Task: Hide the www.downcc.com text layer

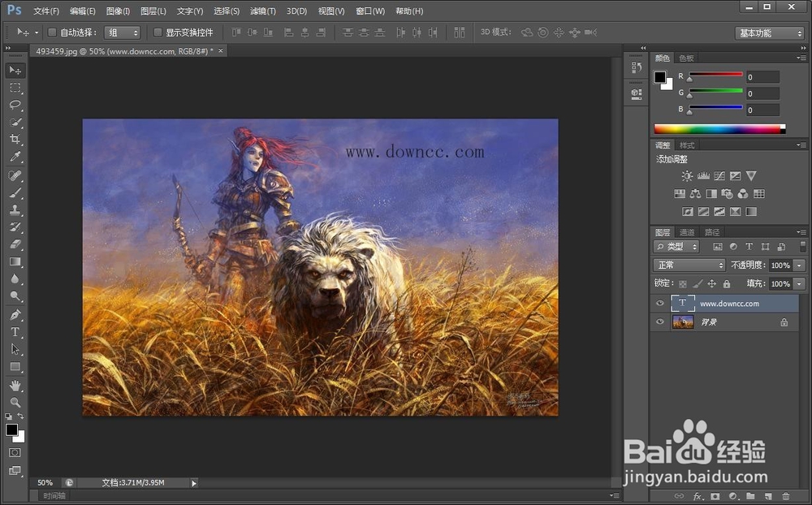Action: click(659, 304)
